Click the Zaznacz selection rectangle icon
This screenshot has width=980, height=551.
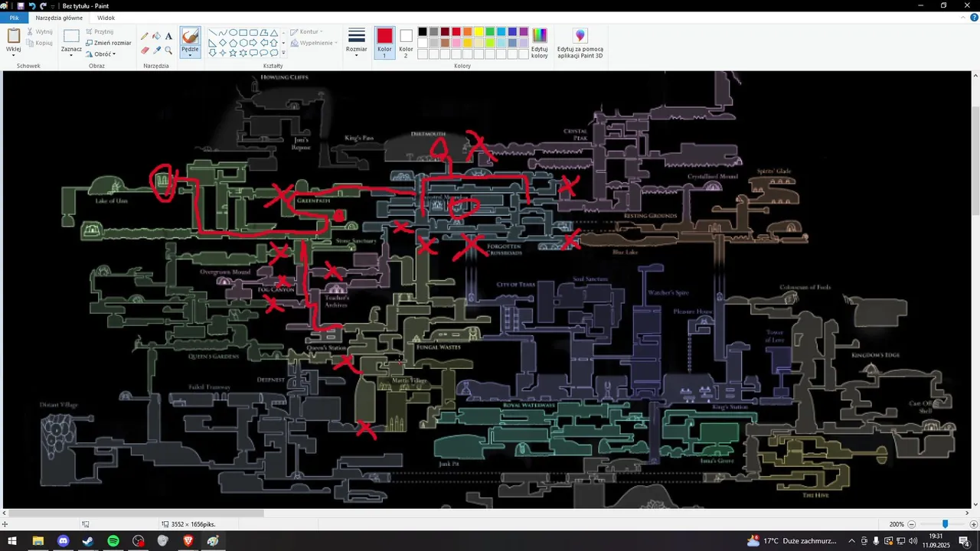[71, 36]
